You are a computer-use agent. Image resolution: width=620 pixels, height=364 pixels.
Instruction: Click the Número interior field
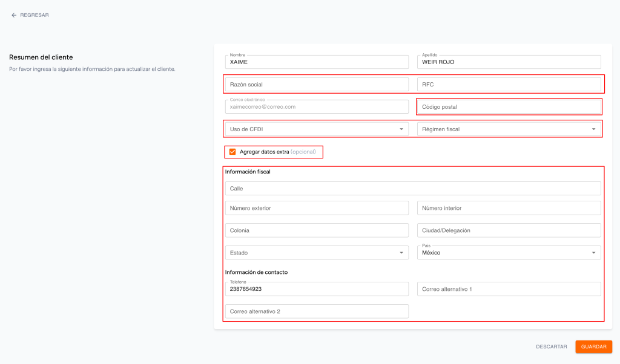(x=509, y=208)
